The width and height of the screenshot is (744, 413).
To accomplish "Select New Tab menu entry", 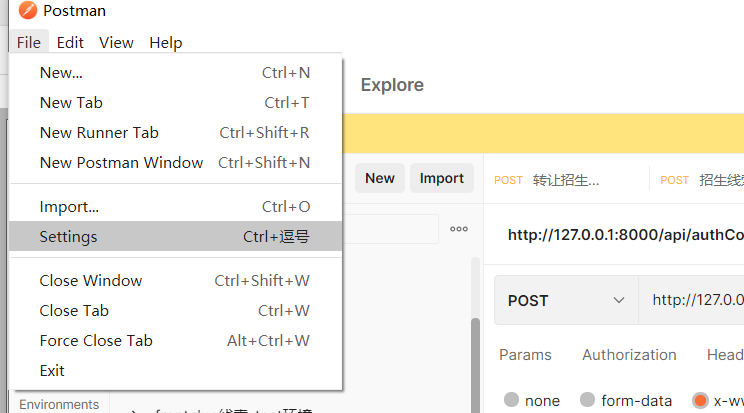I will tap(175, 103).
